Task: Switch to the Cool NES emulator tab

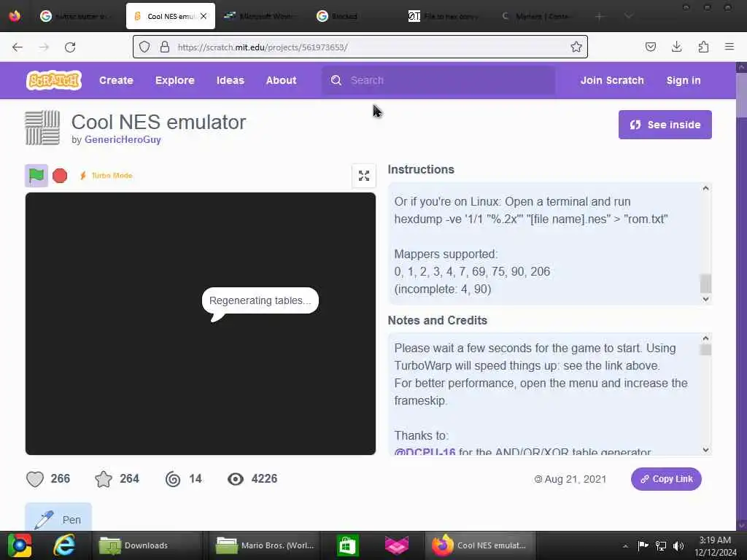Action: click(171, 16)
